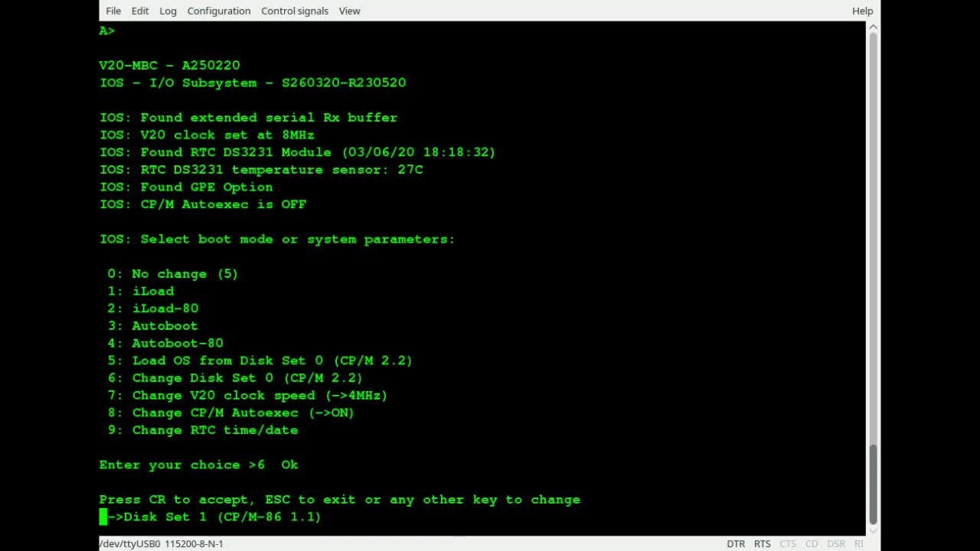Click 'Change RTC time/date' line
Screen dimensions: 980x551
(x=203, y=430)
